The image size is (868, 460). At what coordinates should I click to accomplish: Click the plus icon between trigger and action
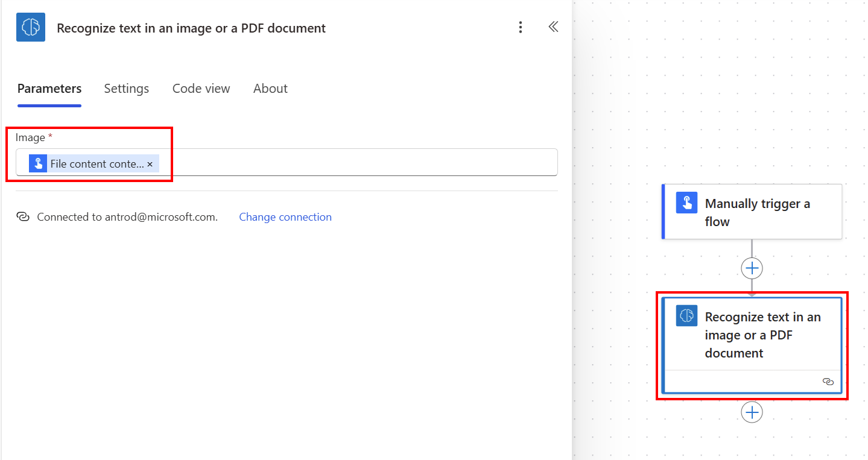[752, 268]
